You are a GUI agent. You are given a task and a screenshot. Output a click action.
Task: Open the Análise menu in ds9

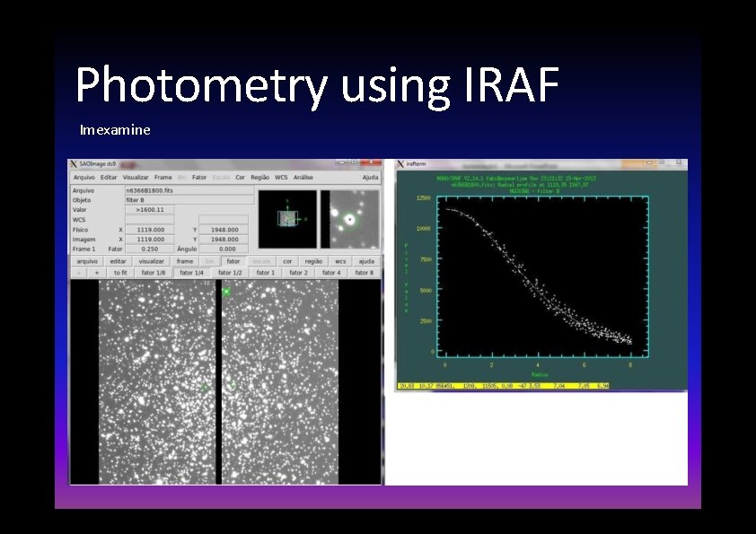(303, 178)
